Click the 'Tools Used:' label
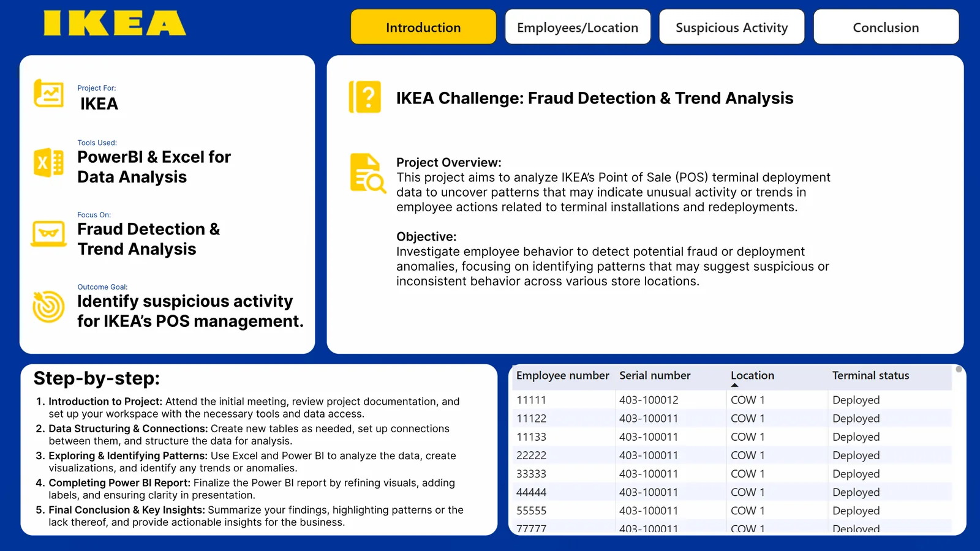The width and height of the screenshot is (980, 551). tap(97, 143)
